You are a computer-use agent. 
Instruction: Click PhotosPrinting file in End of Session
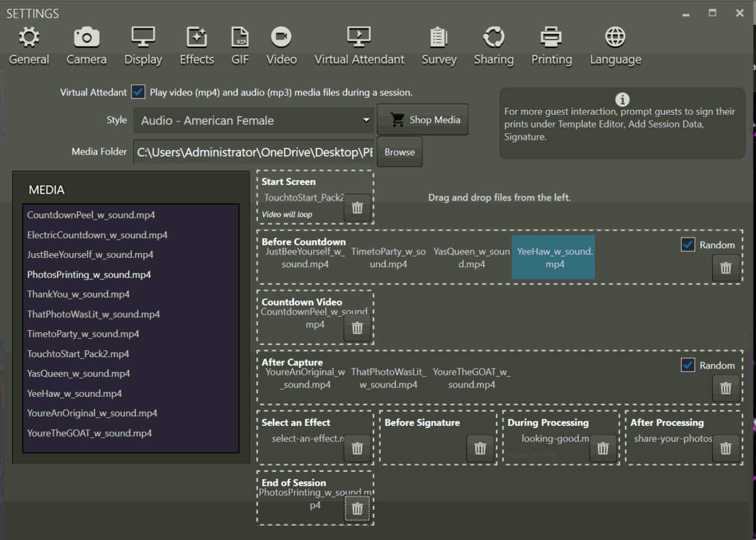pos(315,499)
